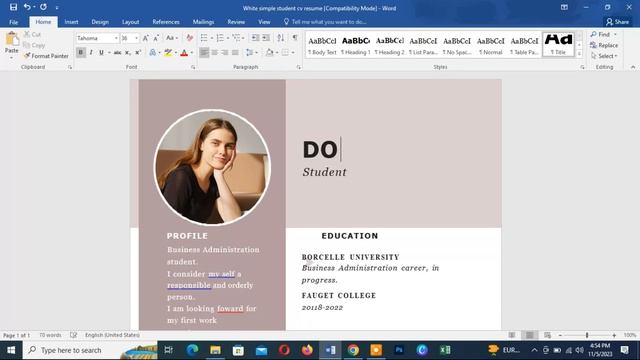Switch to Read Mode view icon

(x=512, y=335)
